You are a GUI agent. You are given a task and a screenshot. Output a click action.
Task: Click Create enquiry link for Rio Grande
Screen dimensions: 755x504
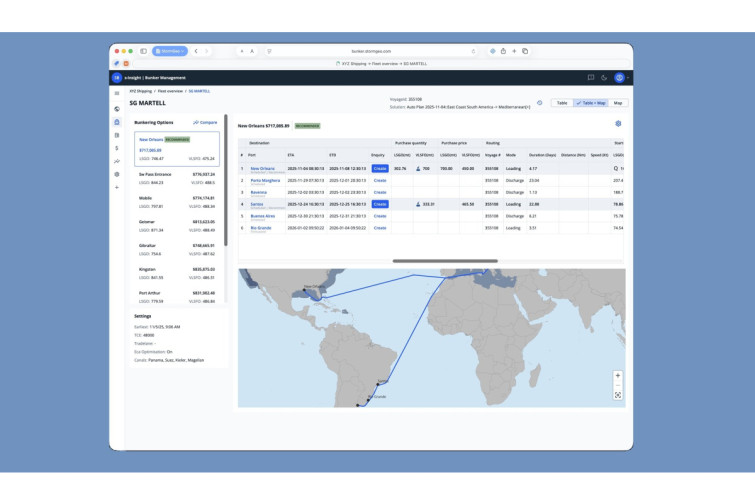pyautogui.click(x=380, y=228)
